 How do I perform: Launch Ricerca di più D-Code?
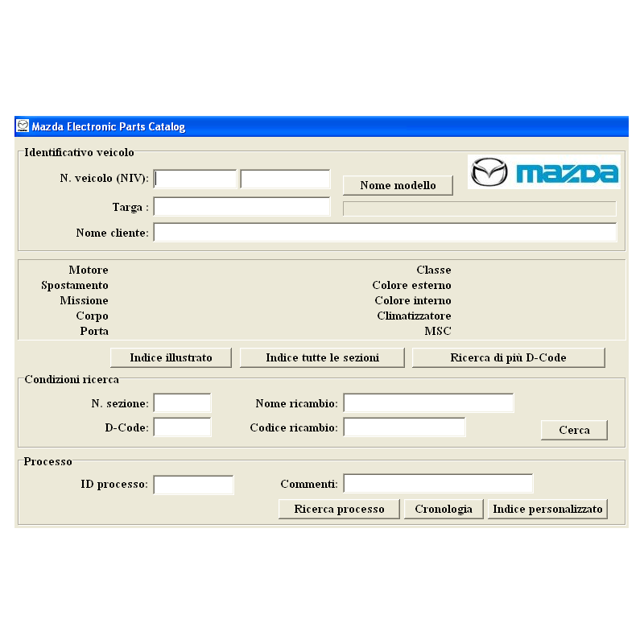(509, 357)
